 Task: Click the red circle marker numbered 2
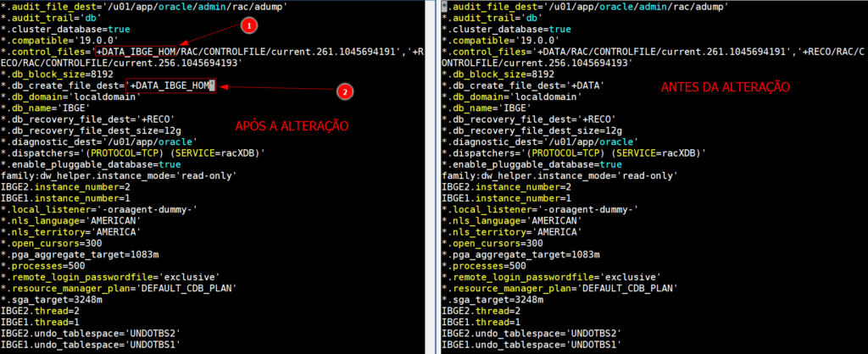[343, 91]
